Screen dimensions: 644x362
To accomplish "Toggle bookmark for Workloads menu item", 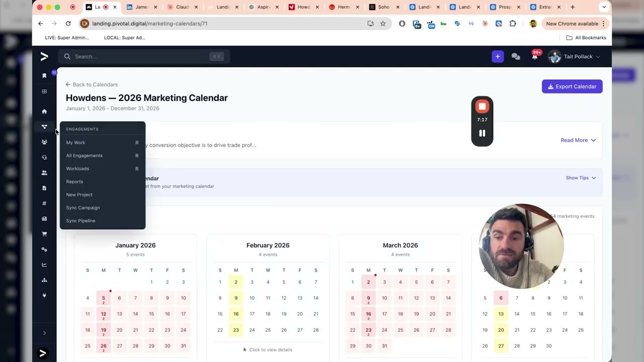I will pyautogui.click(x=137, y=169).
